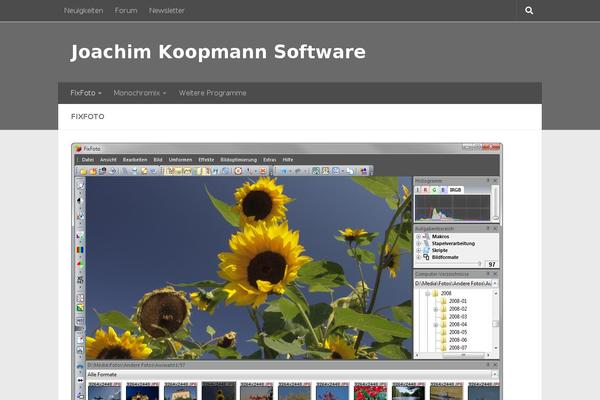
Task: Select the 2008-05 folder
Action: 458,332
